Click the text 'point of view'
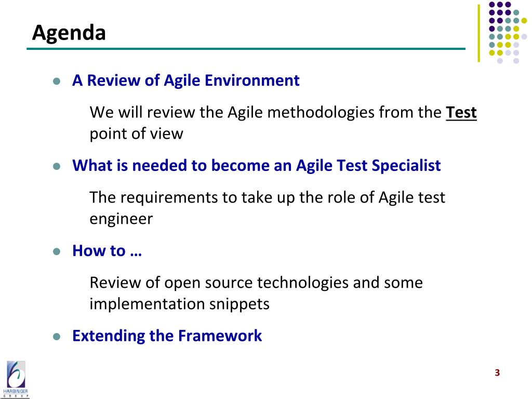 coord(136,134)
